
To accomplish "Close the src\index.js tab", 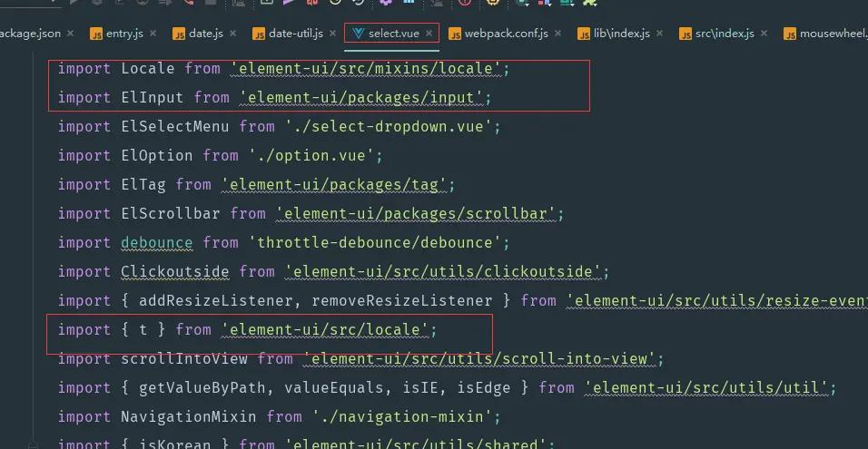I will [x=764, y=34].
